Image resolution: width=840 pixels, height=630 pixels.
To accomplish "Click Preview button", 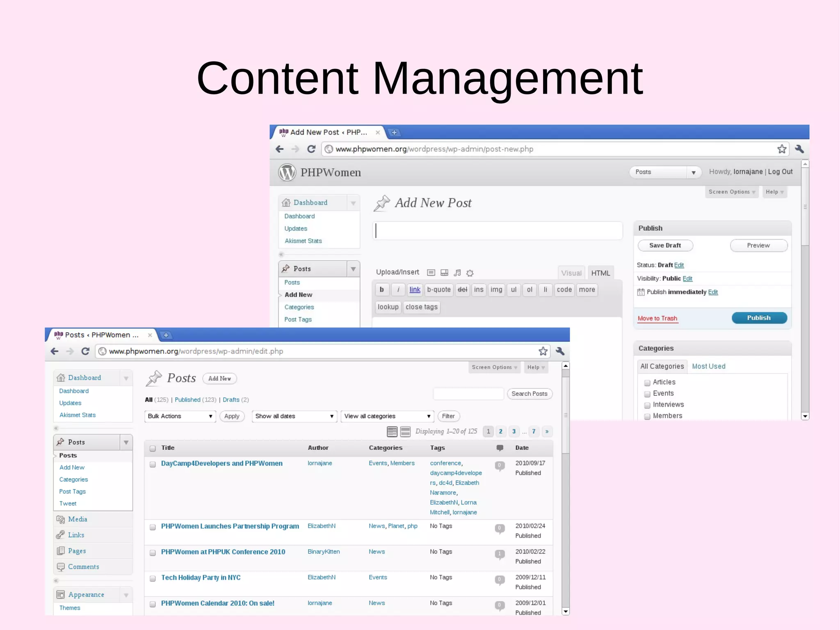I will [758, 245].
